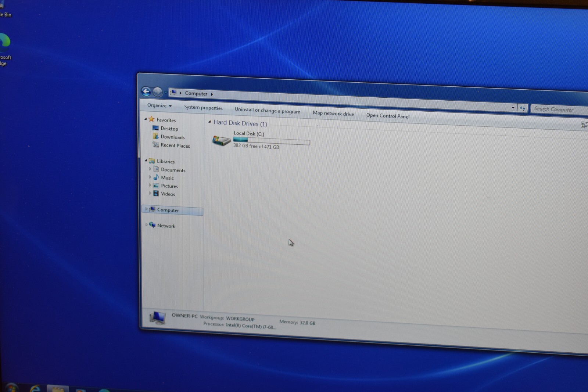
Task: Open the Videos library
Action: (x=168, y=194)
